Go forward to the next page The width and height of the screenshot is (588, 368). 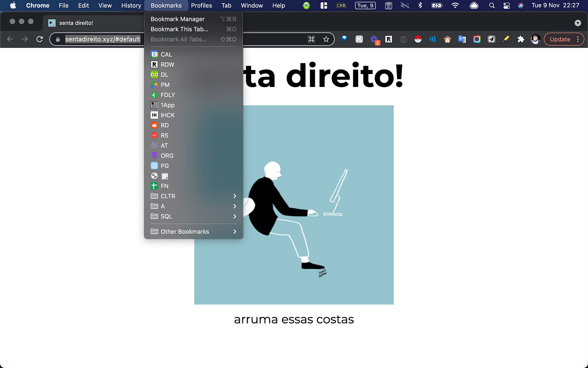click(25, 39)
